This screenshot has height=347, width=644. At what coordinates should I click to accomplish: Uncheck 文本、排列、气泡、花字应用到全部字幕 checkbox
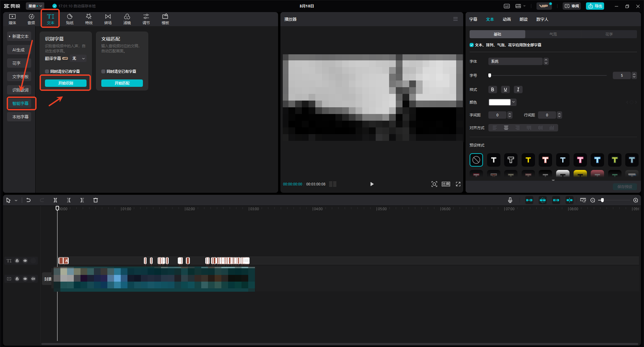pyautogui.click(x=472, y=45)
